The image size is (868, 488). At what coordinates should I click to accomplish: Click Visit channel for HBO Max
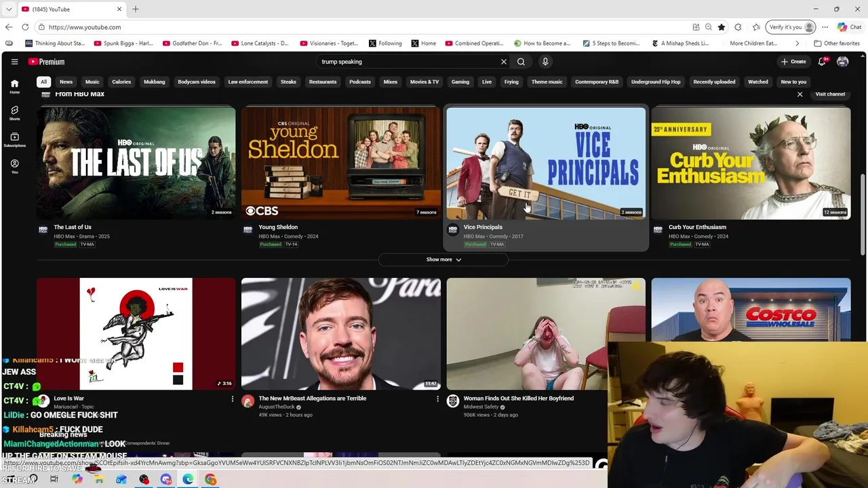click(830, 94)
